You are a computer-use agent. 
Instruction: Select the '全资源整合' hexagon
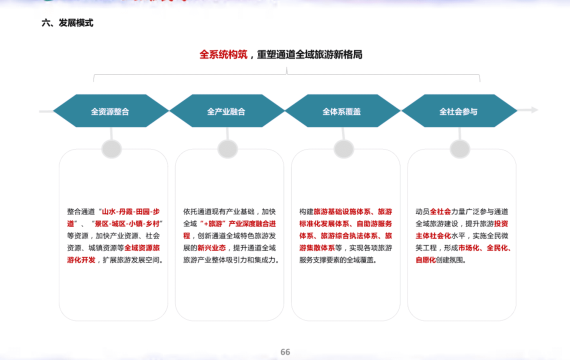(x=111, y=111)
